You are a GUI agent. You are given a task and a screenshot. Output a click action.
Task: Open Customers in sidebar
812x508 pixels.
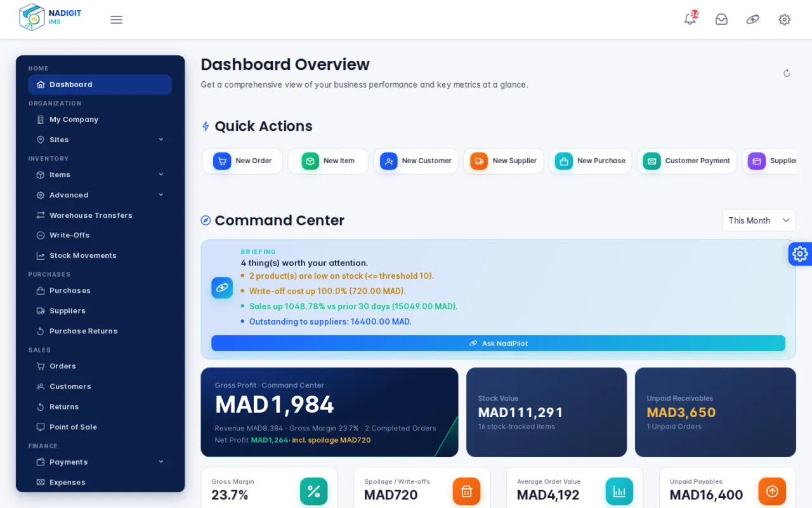point(100,386)
